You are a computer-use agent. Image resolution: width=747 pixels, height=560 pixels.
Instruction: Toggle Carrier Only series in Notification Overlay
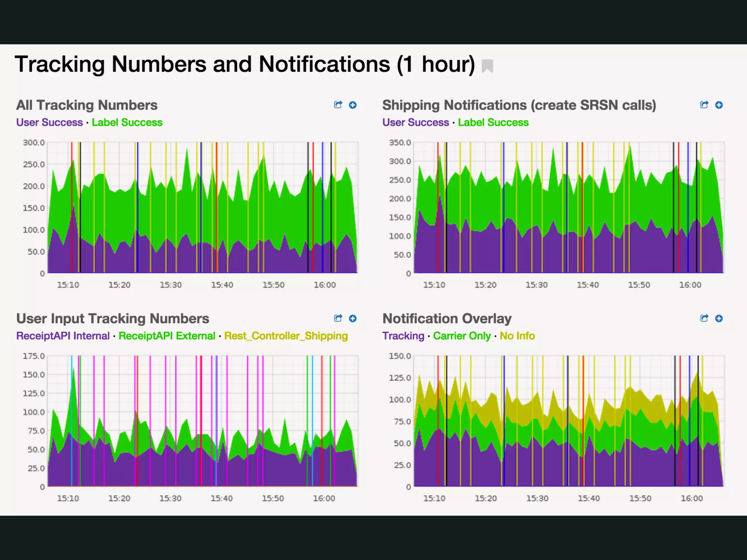(x=462, y=336)
